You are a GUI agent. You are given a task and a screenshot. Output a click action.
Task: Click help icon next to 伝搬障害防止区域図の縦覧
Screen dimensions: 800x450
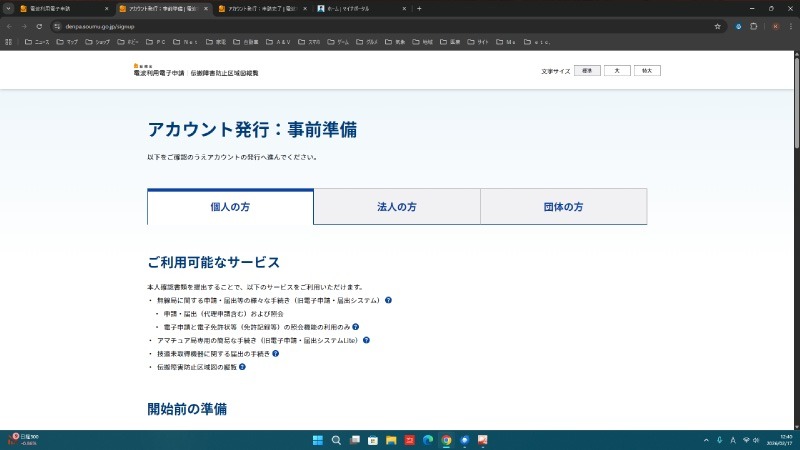coord(242,367)
